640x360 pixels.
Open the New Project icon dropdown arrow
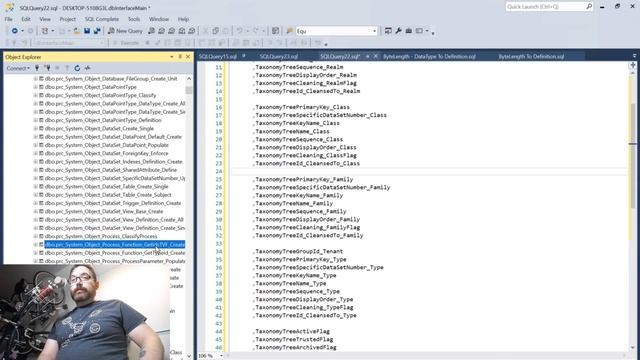click(53, 31)
